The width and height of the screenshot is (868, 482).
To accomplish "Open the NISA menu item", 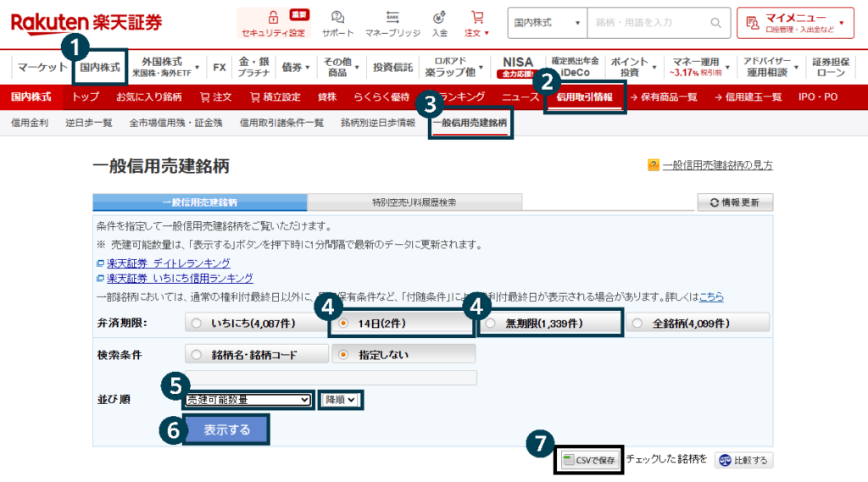I will click(x=518, y=67).
